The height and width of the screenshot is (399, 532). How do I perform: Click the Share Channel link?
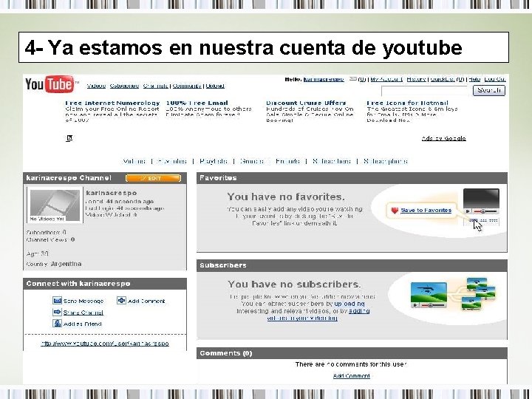(83, 313)
